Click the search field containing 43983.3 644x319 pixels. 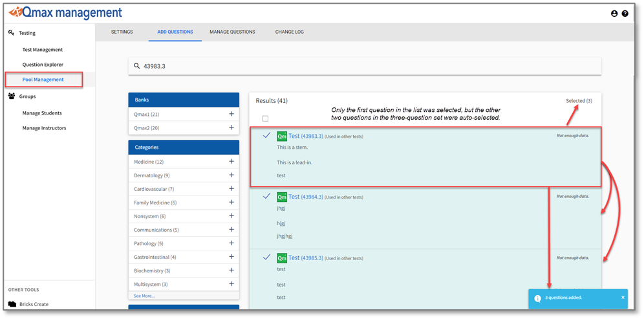pos(369,66)
